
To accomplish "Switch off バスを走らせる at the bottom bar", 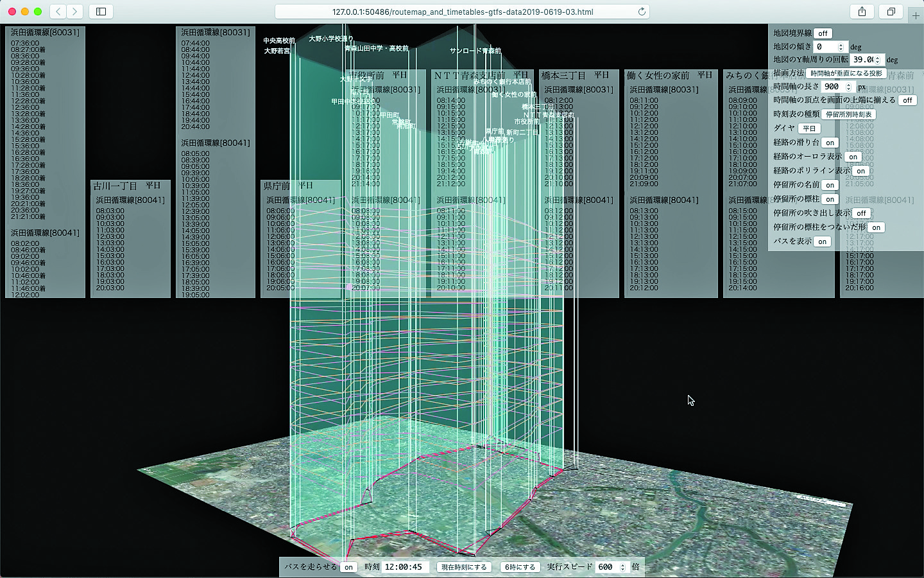I will 348,567.
